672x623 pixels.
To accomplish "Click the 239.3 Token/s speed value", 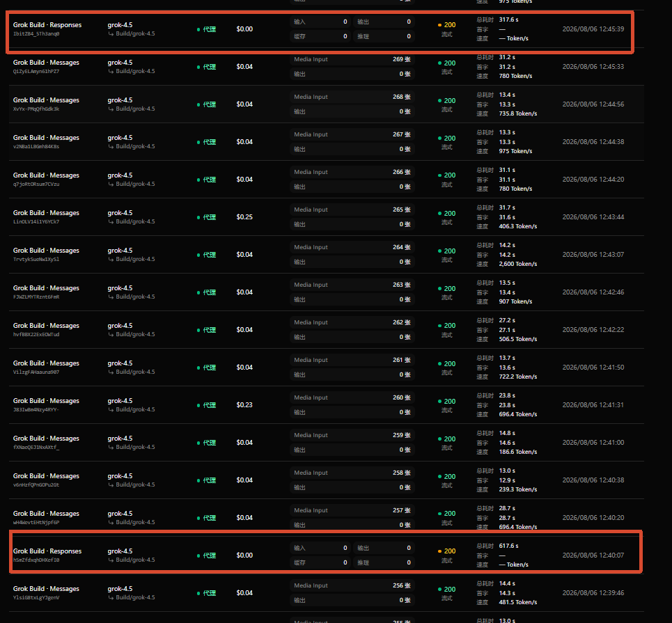I will click(517, 489).
